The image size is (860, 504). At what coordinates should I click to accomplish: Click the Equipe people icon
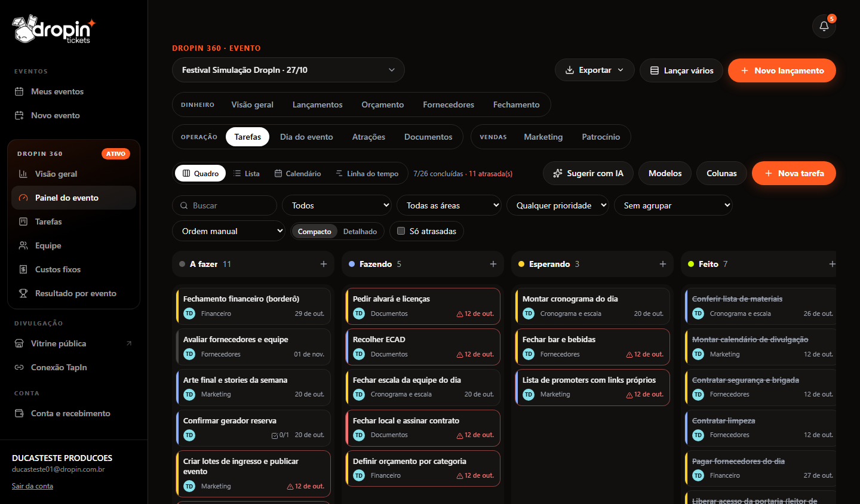tap(23, 245)
